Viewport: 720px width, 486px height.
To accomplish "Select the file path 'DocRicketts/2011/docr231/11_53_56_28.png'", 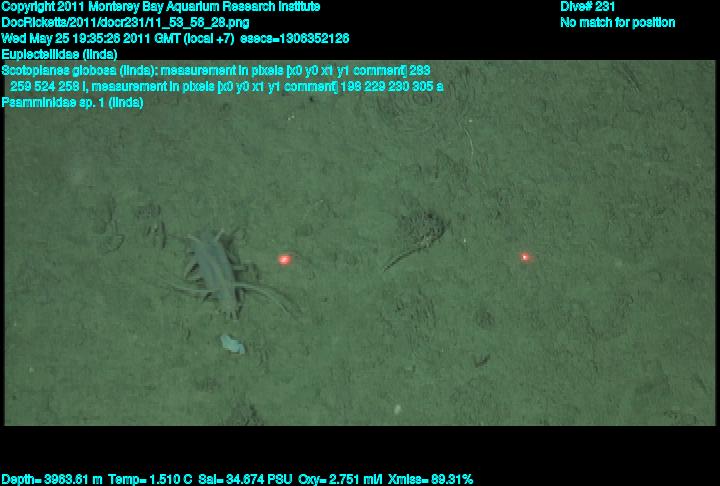I will [125, 23].
